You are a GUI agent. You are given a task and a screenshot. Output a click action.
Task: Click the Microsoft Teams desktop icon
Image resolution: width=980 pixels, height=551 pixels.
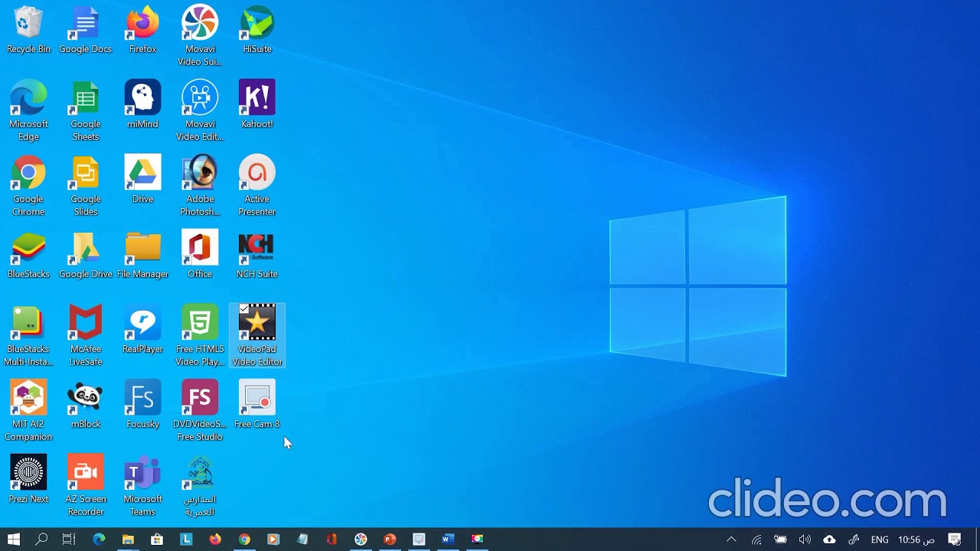142,485
